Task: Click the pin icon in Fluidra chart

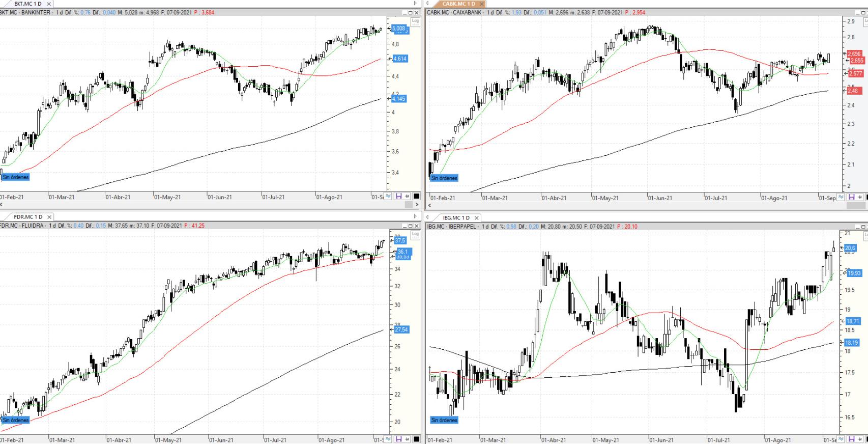Action: click(407, 439)
